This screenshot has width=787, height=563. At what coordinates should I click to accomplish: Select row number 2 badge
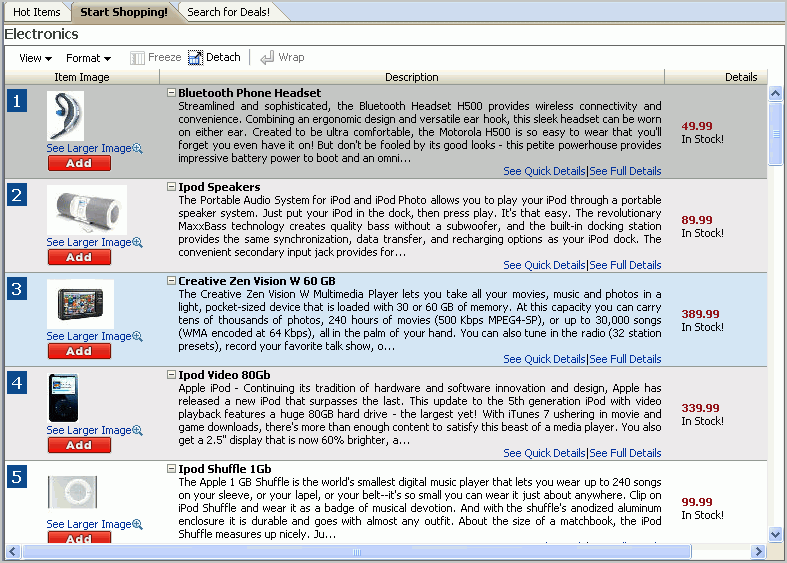tap(17, 195)
